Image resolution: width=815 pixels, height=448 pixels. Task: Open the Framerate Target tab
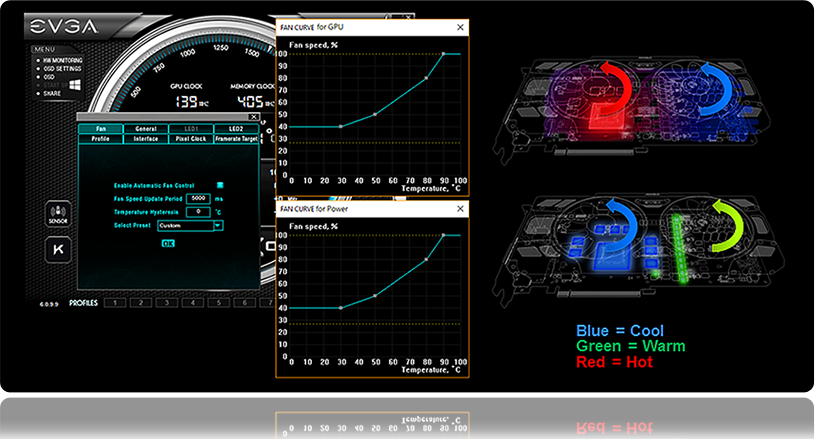pyautogui.click(x=236, y=139)
